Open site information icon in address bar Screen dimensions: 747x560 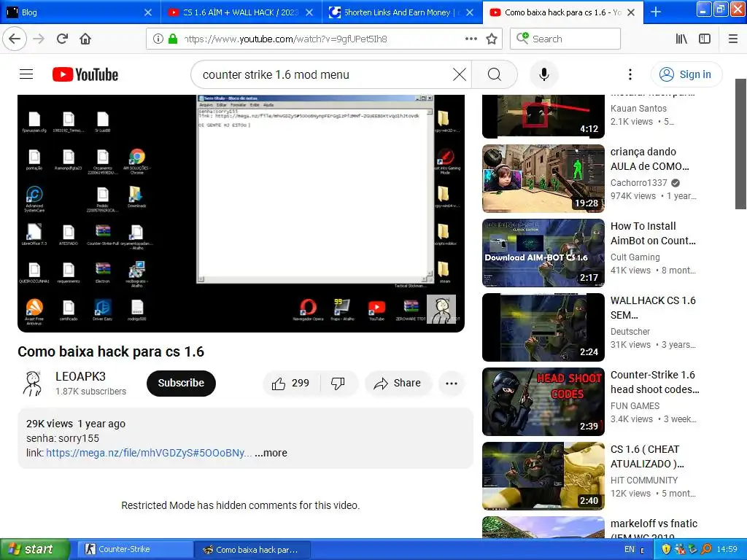pyautogui.click(x=158, y=39)
